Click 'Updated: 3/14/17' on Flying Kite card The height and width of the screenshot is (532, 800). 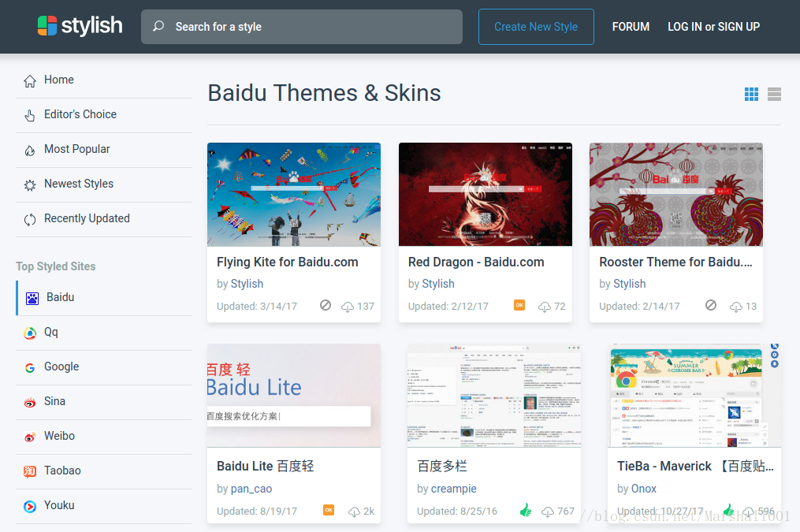pos(257,307)
